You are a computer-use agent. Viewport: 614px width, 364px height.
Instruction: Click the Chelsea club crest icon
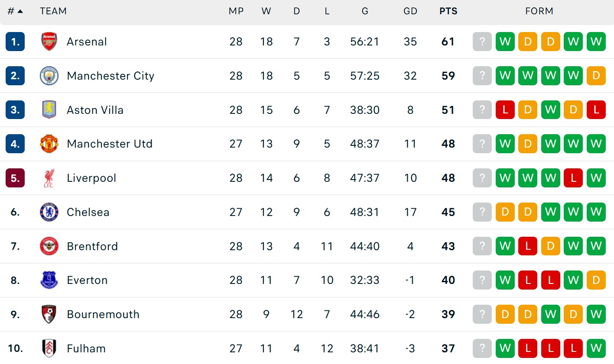tap(49, 212)
